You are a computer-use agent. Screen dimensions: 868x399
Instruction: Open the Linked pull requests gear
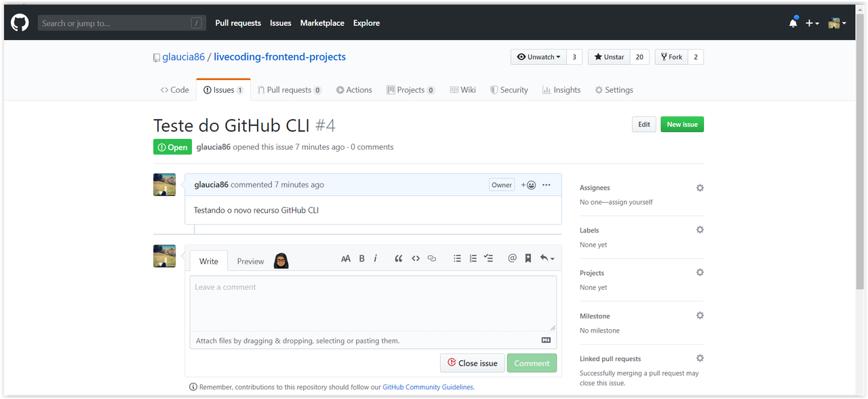pos(700,358)
